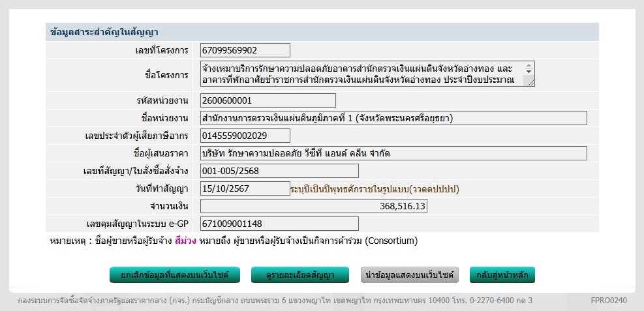Click the ยกเลิกข้อมูลที่แสดงบนเว็บไซต์ button
This screenshot has height=311, width=644.
174,275
